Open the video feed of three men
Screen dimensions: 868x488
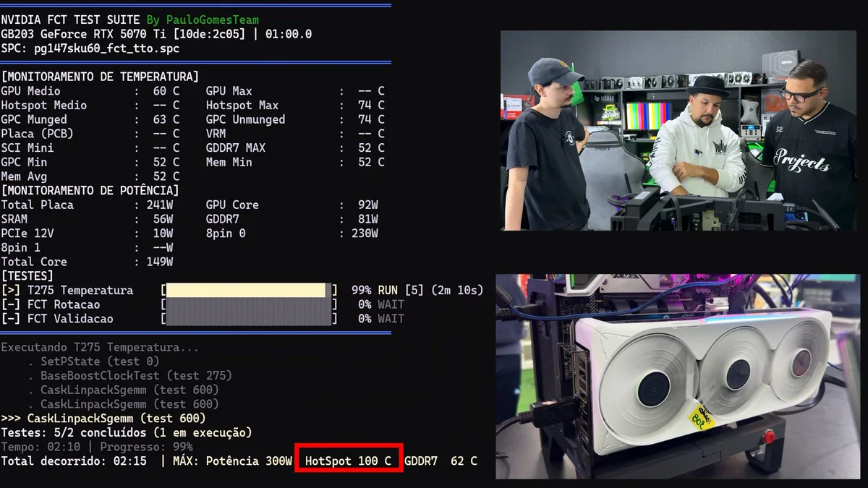pyautogui.click(x=678, y=130)
